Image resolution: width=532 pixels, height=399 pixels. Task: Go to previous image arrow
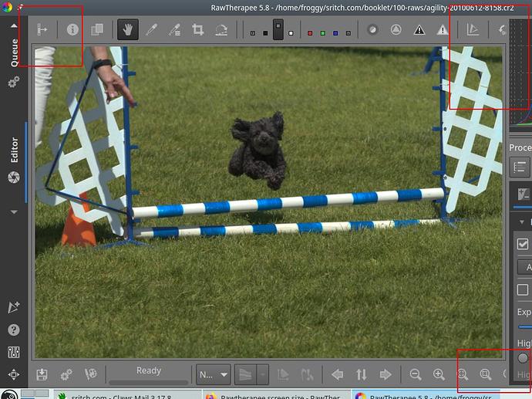338,374
